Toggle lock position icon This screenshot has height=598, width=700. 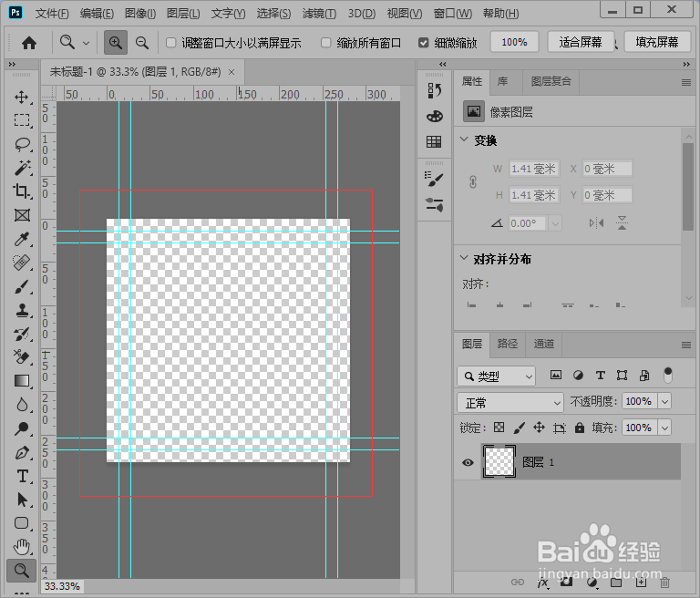539,428
